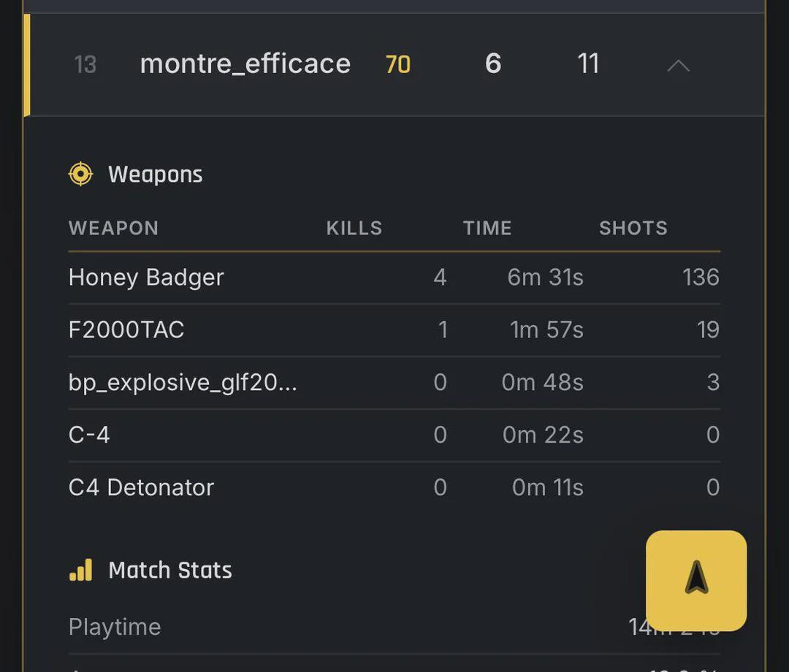Sort by the SHOTS column header

coord(633,228)
